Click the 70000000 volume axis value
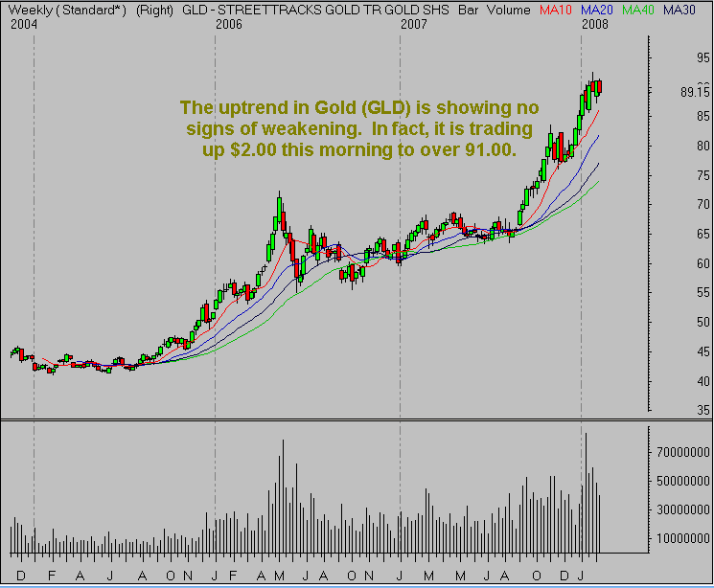714x588 pixels. point(682,452)
